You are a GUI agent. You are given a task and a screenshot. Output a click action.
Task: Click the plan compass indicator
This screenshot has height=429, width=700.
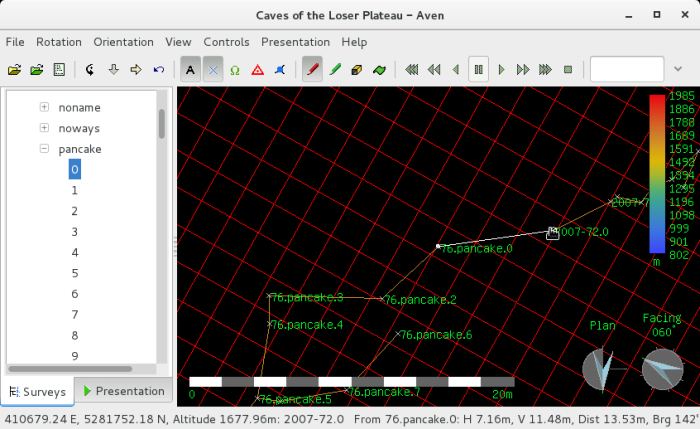point(601,370)
